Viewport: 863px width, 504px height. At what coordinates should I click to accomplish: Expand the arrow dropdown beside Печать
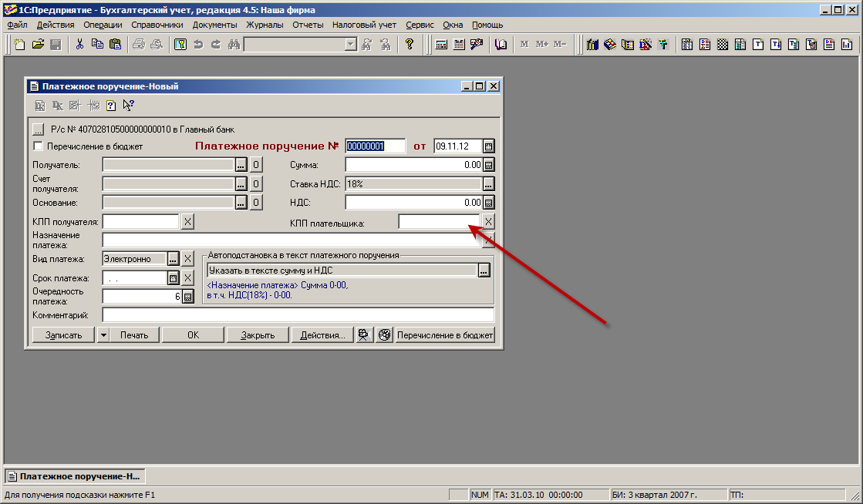pyautogui.click(x=103, y=335)
